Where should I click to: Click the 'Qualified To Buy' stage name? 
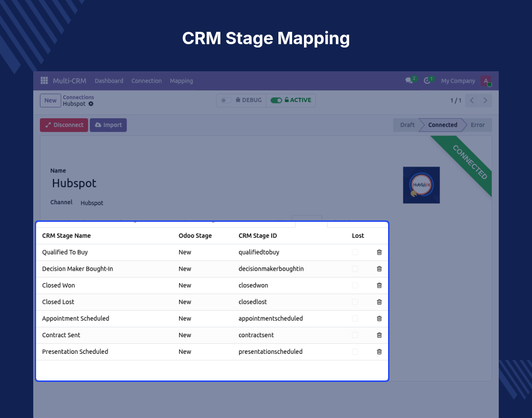65,252
